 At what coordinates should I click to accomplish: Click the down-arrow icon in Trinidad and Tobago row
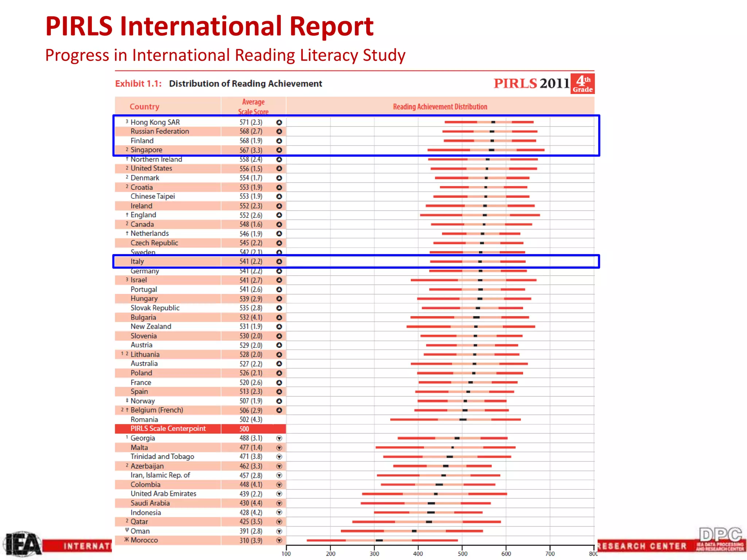pos(279,457)
